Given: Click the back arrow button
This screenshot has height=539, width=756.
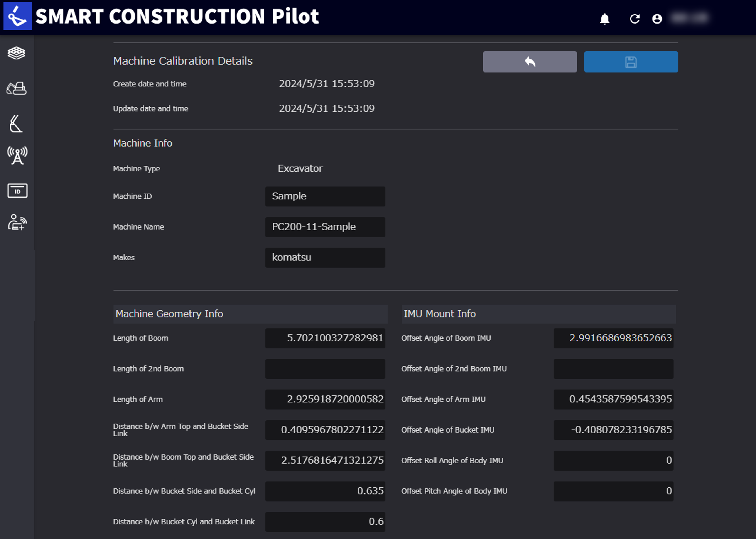Looking at the screenshot, I should (530, 62).
